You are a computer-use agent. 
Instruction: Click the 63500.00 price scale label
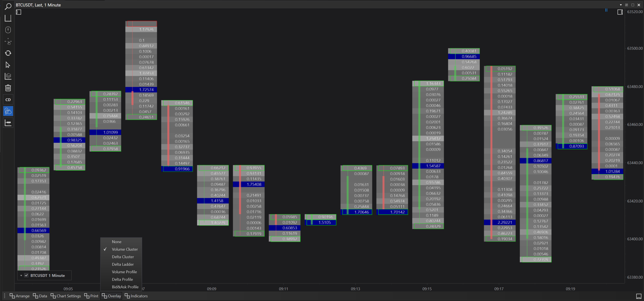click(x=635, y=48)
